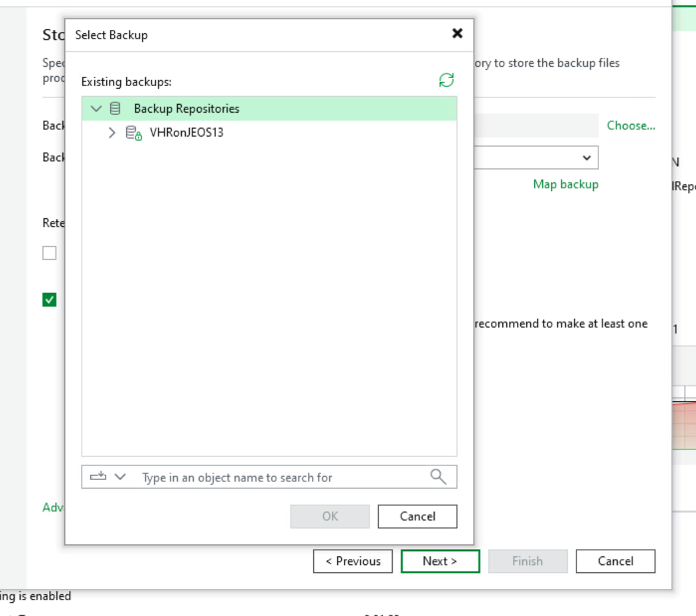Click the dialog's OK button
This screenshot has width=696, height=616.
330,517
